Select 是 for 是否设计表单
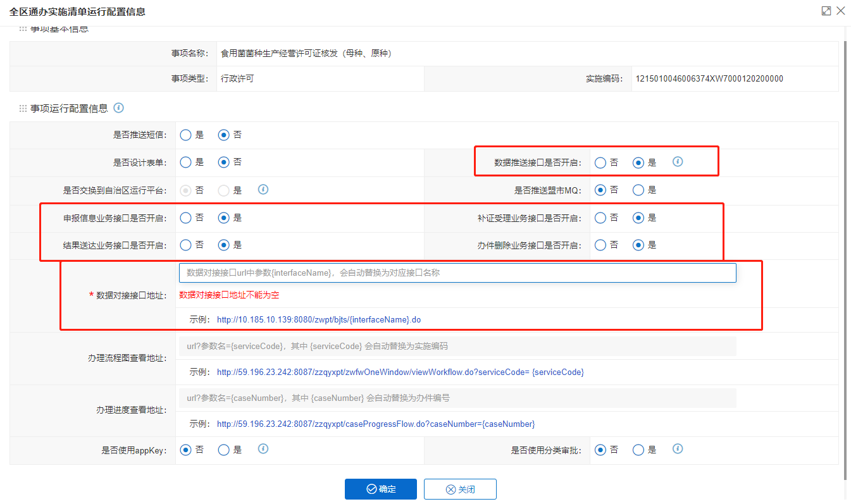 pyautogui.click(x=186, y=162)
